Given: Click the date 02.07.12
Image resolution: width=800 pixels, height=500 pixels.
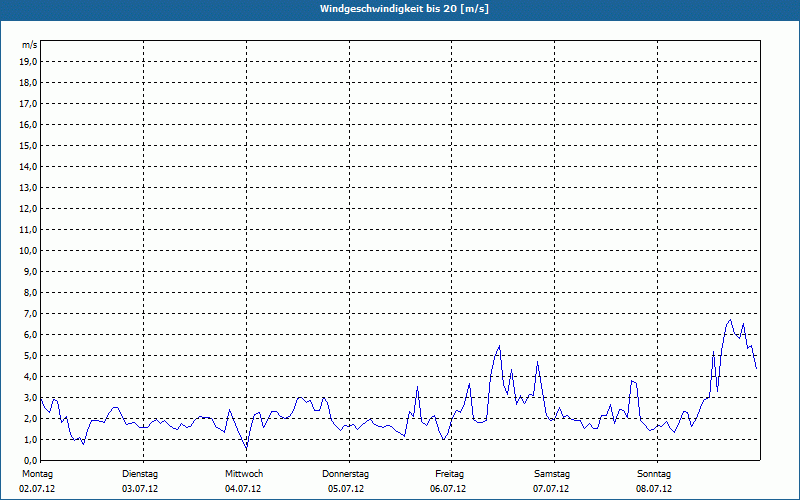Looking at the screenshot, I should [37, 489].
